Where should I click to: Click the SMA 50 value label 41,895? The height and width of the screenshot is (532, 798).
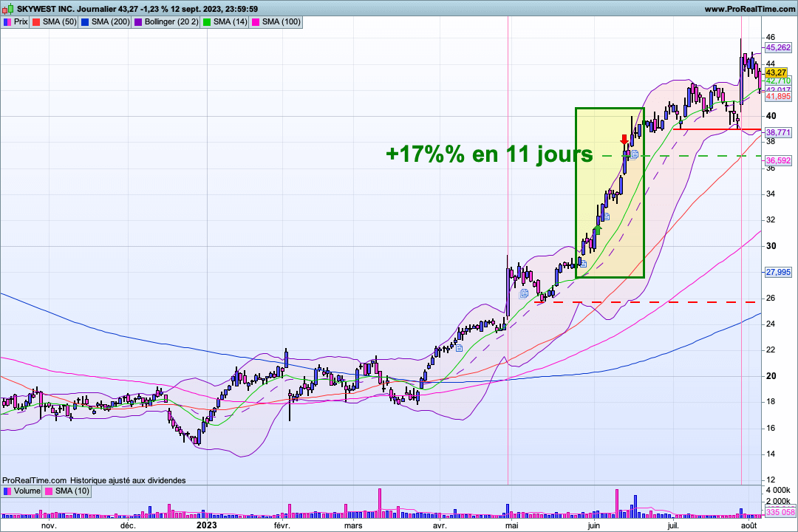[778, 96]
